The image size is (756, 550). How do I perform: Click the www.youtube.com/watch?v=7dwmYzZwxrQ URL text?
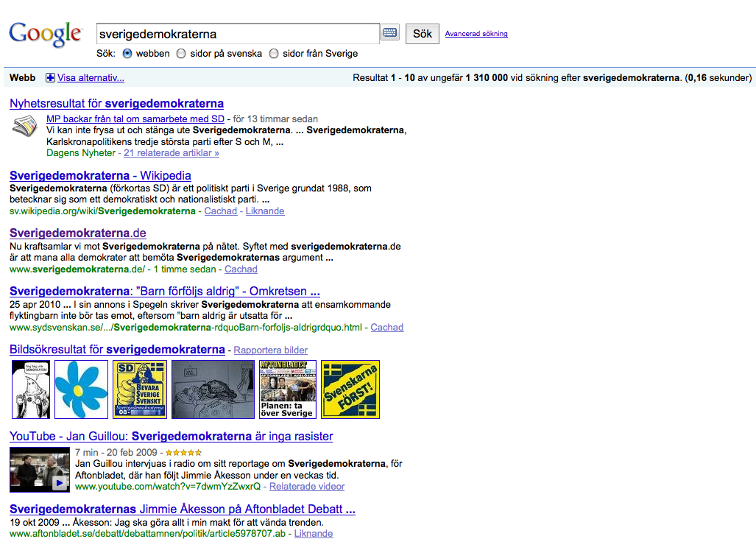coord(168,487)
